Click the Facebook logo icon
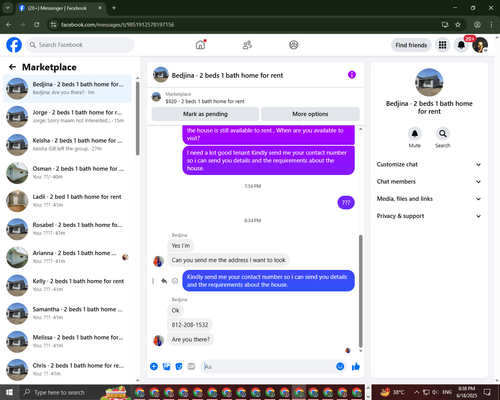500x400 pixels. click(x=14, y=45)
